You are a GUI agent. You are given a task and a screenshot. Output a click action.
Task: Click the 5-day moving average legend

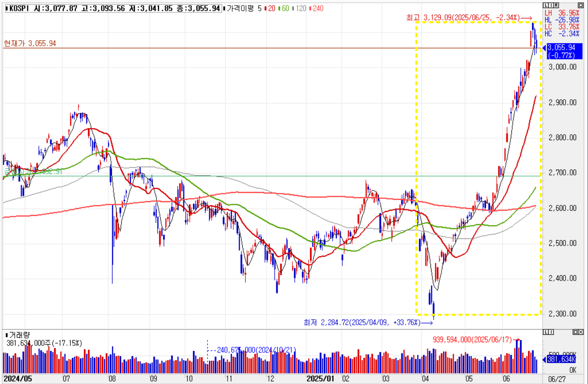pyautogui.click(x=260, y=9)
